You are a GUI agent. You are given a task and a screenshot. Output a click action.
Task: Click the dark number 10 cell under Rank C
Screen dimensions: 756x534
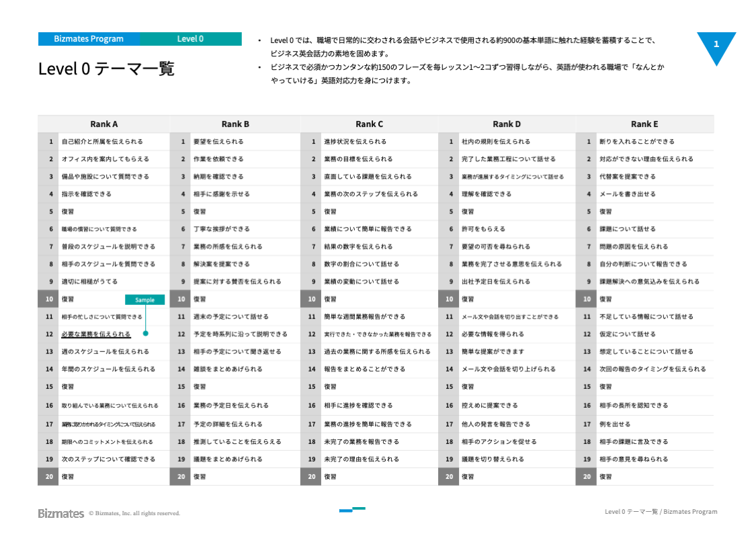tap(311, 299)
